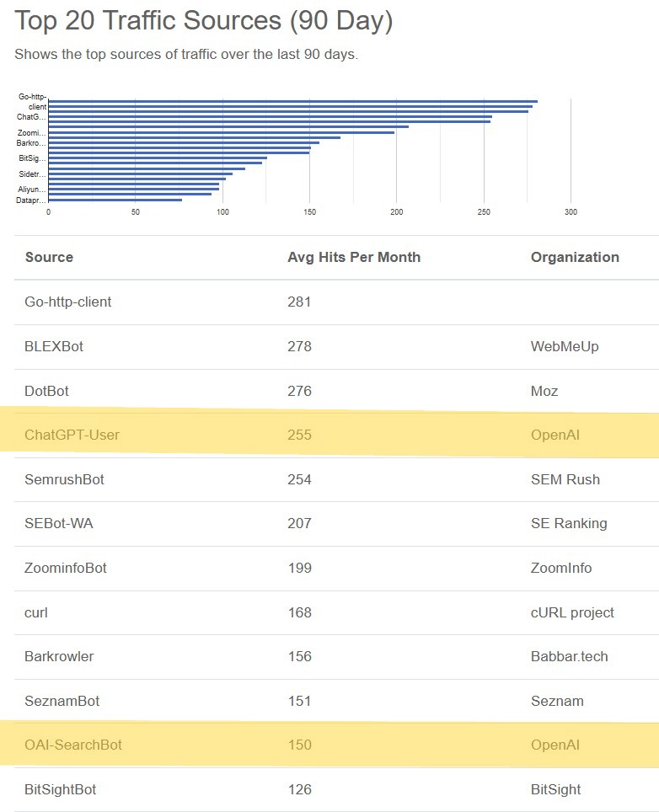
Task: Click the SemrushBot source name
Action: click(65, 479)
